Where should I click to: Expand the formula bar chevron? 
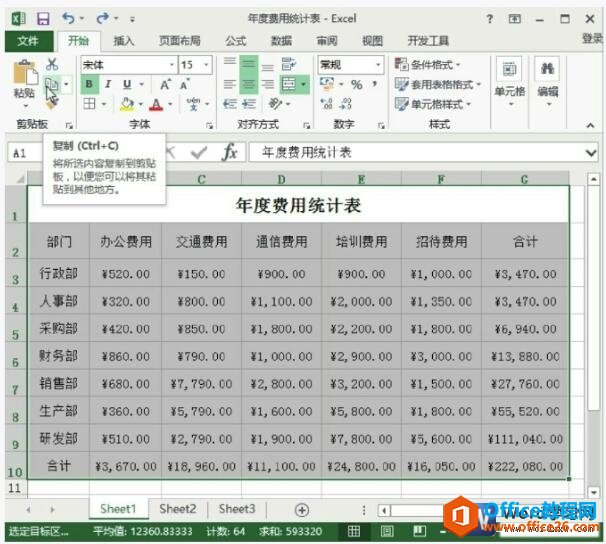coord(591,153)
